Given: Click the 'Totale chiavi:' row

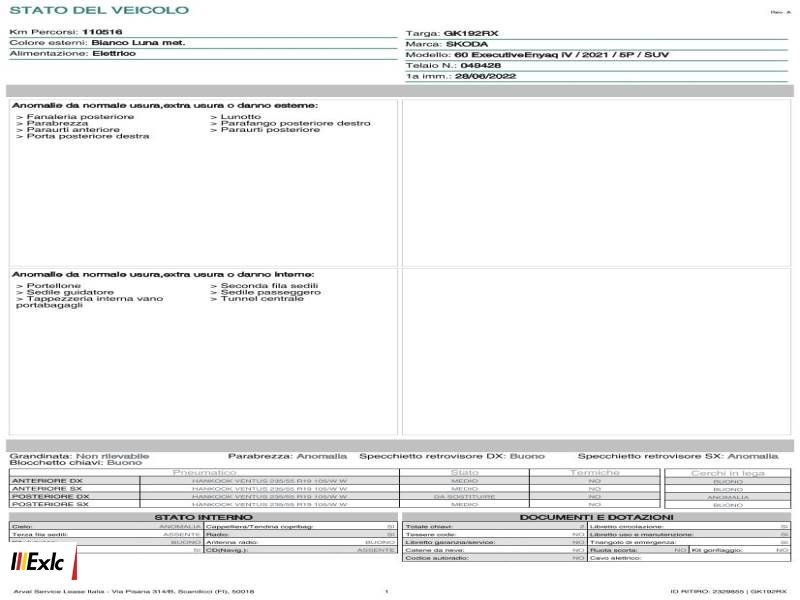Looking at the screenshot, I should coord(494,527).
